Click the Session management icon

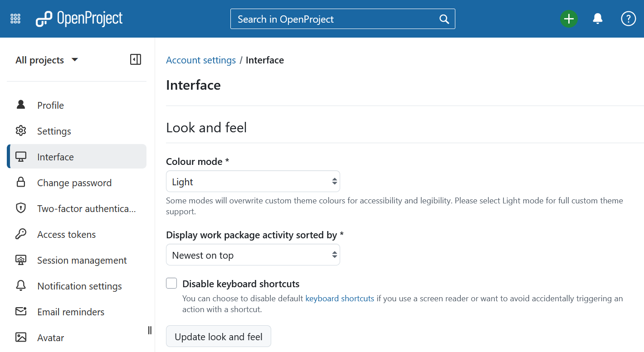pyautogui.click(x=21, y=260)
